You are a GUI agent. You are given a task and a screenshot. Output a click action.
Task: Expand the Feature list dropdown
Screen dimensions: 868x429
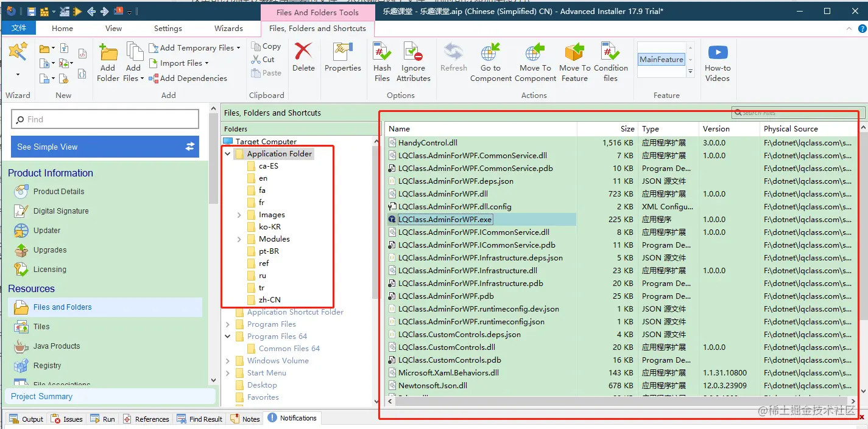tap(690, 72)
